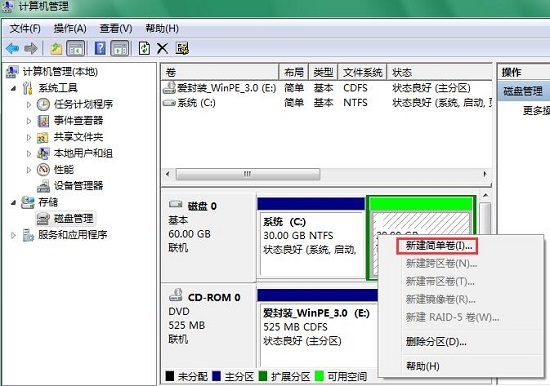Sort by the 布局 column header
550x386 pixels.
pos(294,72)
